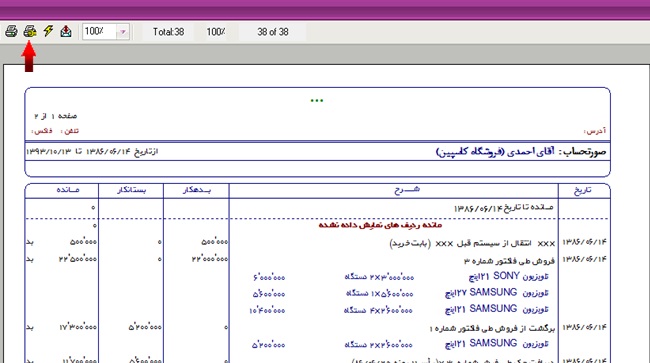Click the 38 of 38 page indicator
The height and width of the screenshot is (363, 650).
(x=272, y=32)
